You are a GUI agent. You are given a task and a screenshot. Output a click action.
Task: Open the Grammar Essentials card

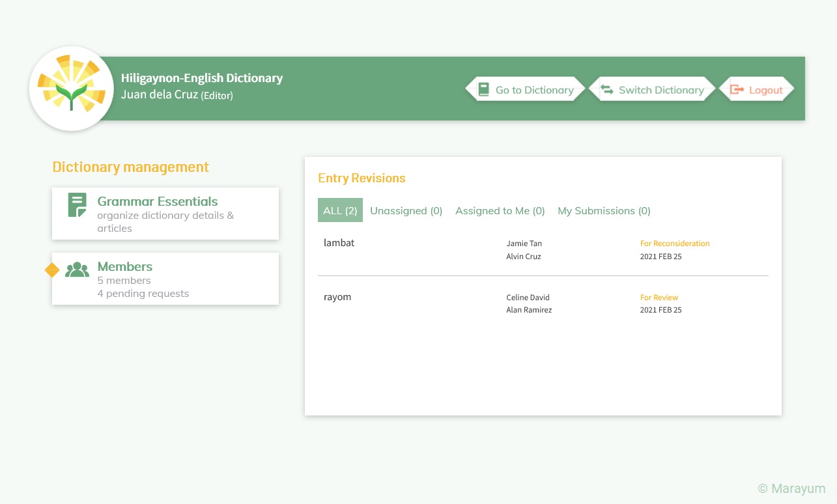pos(165,214)
